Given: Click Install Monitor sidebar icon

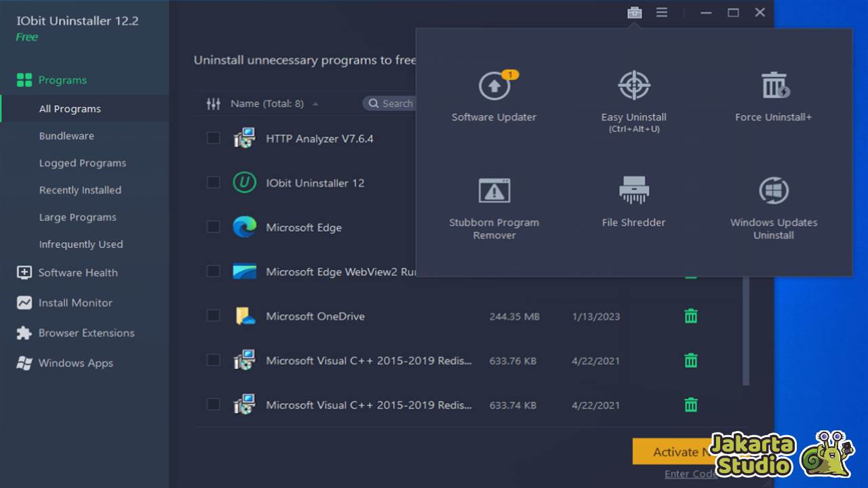Looking at the screenshot, I should coord(24,303).
